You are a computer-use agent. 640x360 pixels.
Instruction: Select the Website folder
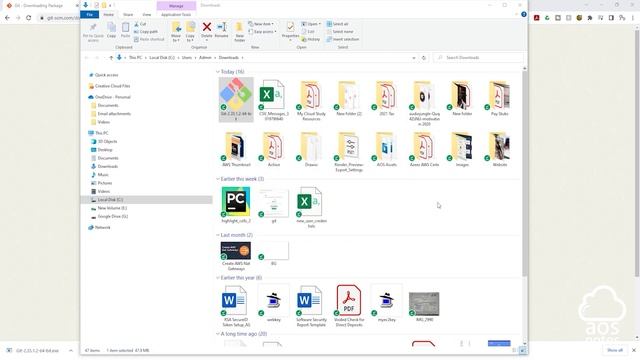tap(500, 149)
